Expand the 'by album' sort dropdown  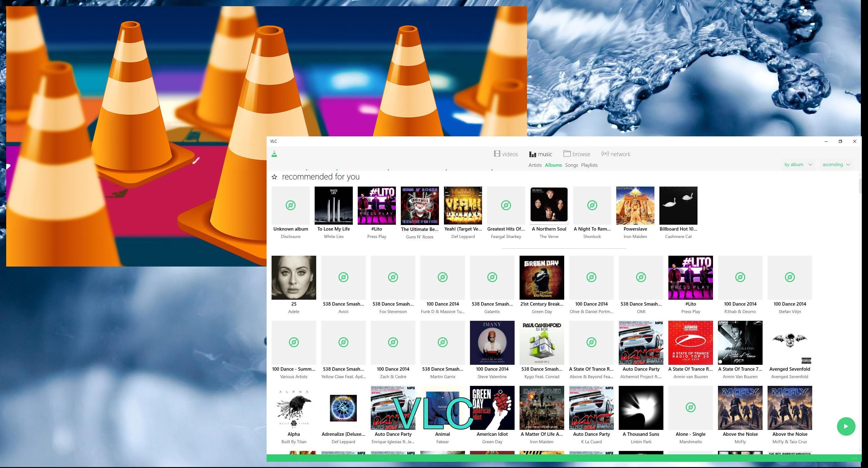coord(798,165)
